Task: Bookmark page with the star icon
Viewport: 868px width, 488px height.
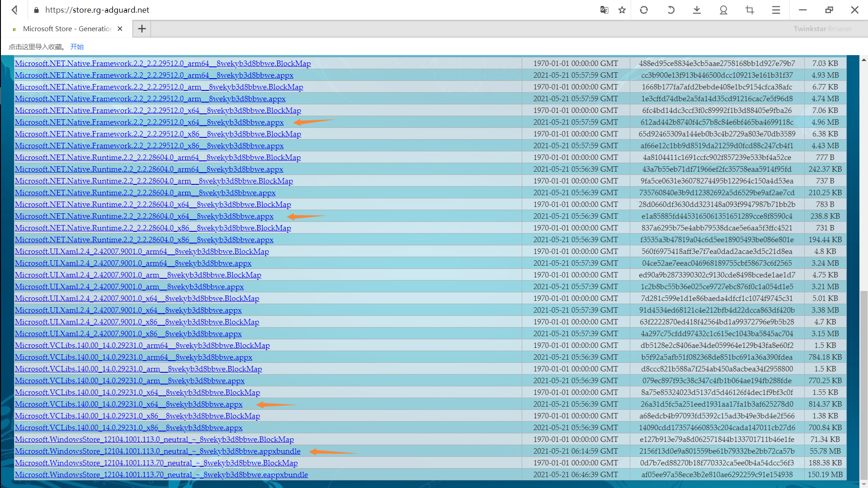Action: (622, 10)
